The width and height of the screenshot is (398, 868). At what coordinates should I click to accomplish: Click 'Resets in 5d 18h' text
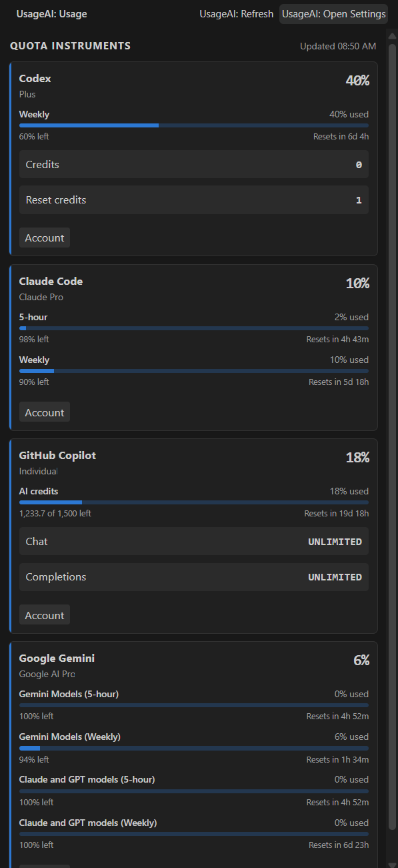pyautogui.click(x=339, y=382)
